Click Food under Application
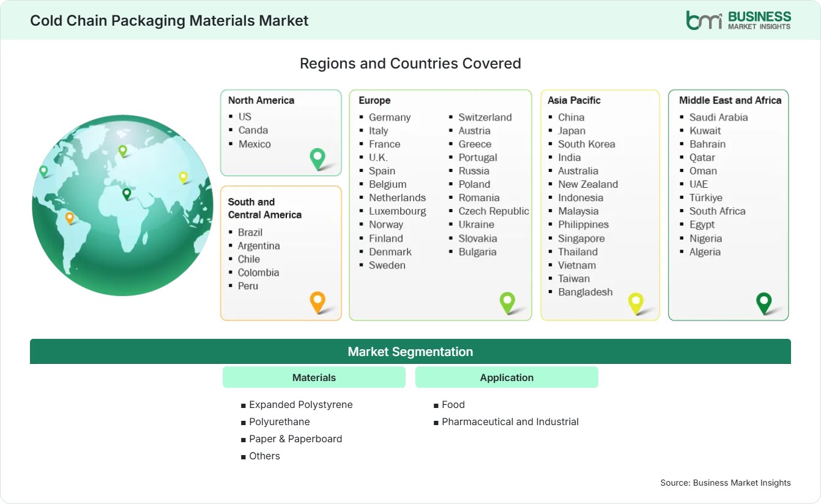 coord(453,404)
